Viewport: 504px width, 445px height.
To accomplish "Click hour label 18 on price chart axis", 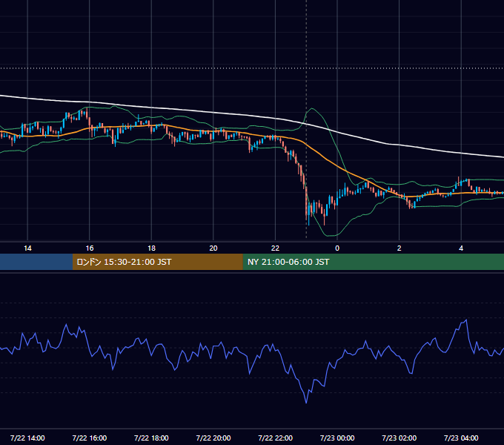I will tap(151, 248).
